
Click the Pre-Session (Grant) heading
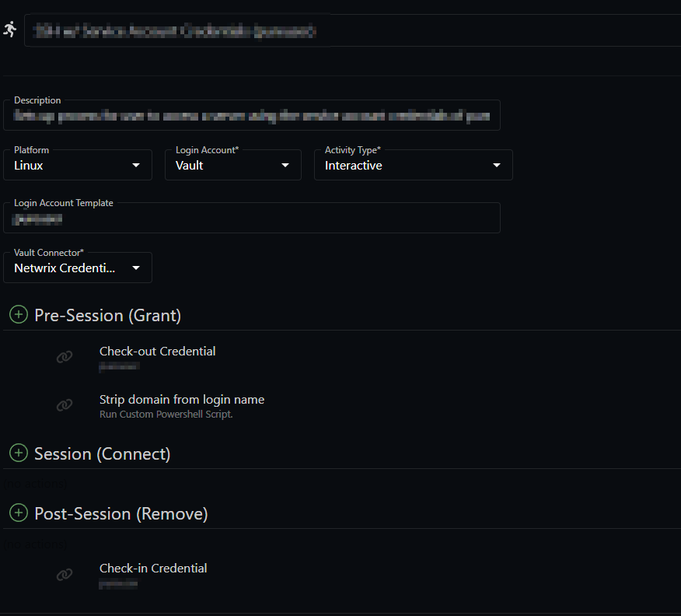point(107,315)
